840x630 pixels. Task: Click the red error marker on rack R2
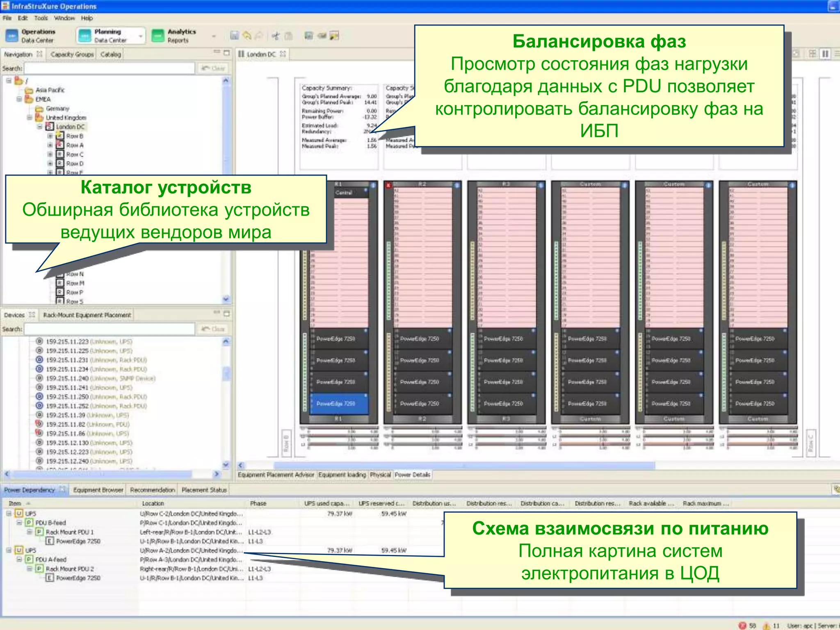(388, 185)
